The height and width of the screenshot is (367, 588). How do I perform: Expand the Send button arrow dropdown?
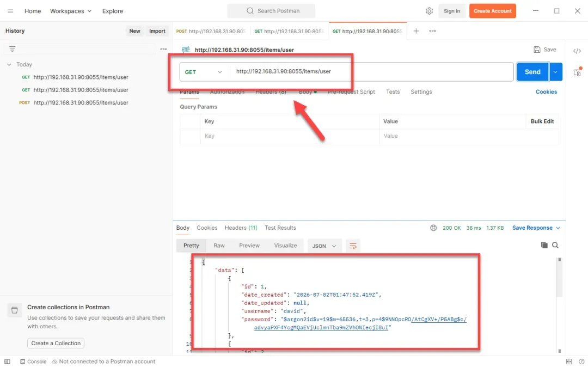[x=556, y=72]
